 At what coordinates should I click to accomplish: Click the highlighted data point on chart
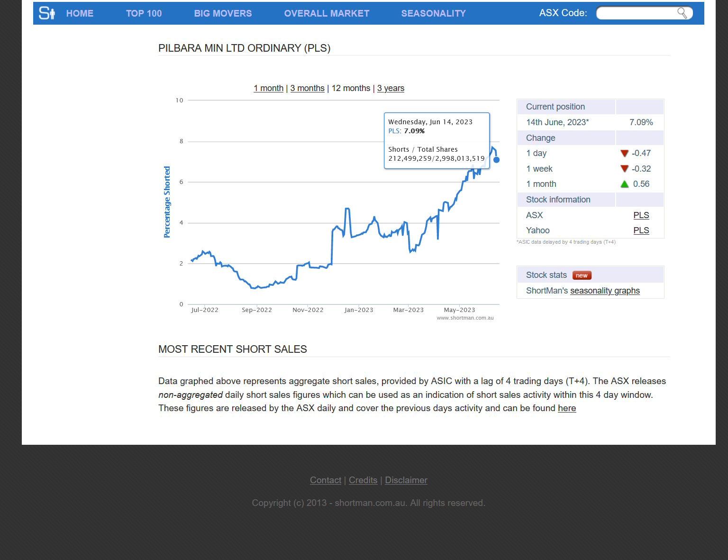[496, 160]
